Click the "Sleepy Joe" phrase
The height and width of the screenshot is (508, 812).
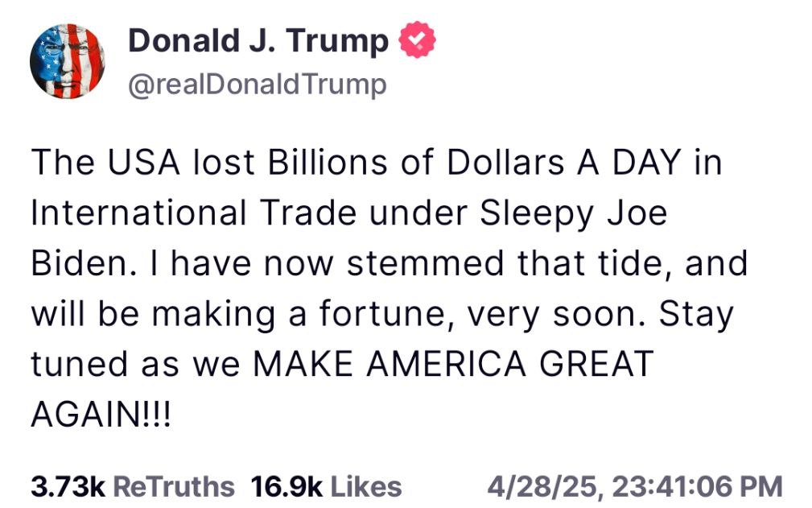(573, 214)
